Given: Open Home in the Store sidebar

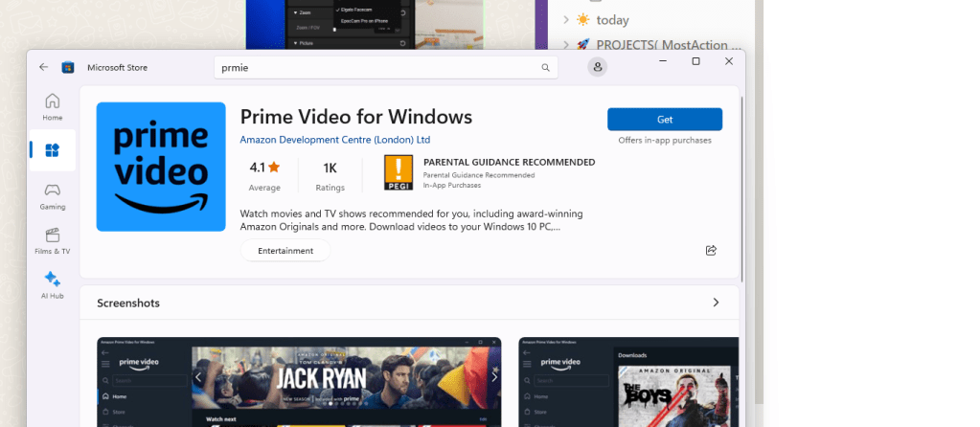Looking at the screenshot, I should coord(53,107).
